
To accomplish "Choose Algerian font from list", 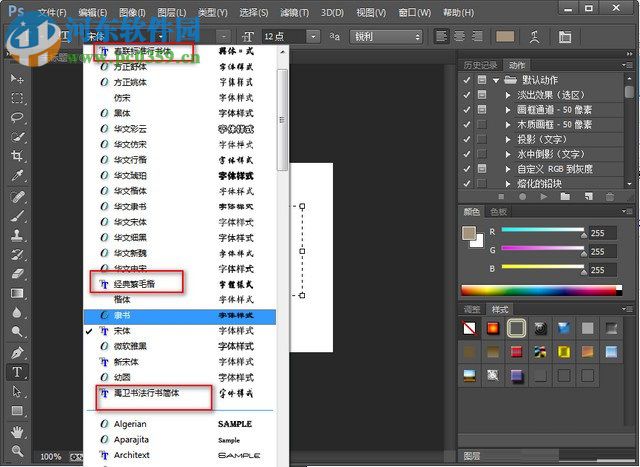I will point(180,424).
